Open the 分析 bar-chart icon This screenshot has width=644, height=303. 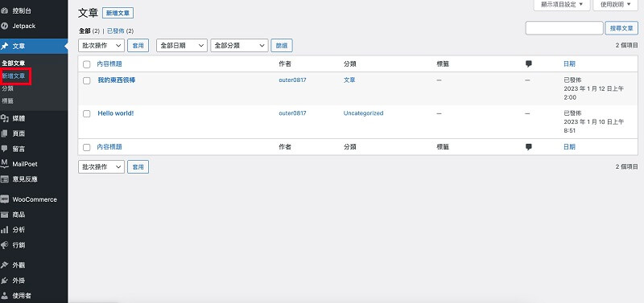[x=5, y=230]
